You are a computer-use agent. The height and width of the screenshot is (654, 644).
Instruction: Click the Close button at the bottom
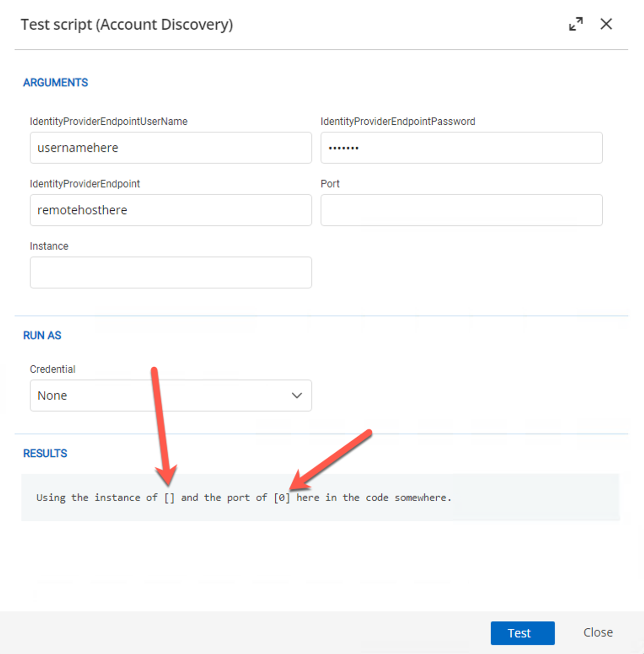click(598, 632)
